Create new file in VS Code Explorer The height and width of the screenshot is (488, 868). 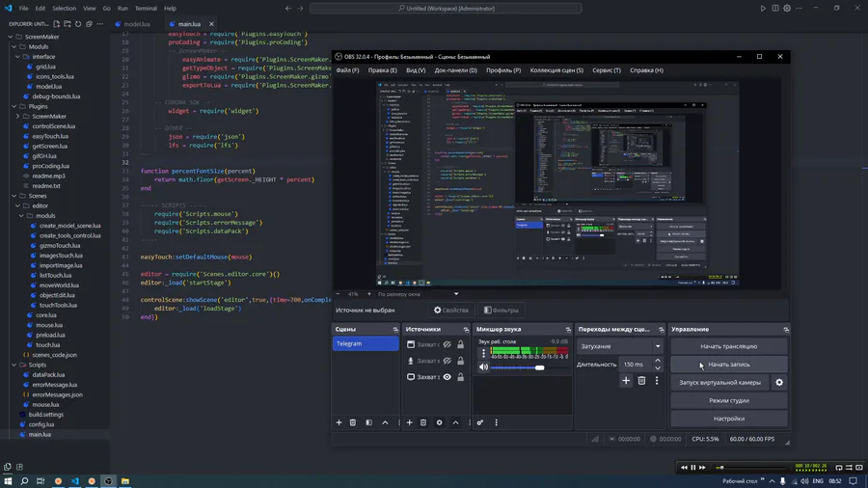point(57,24)
